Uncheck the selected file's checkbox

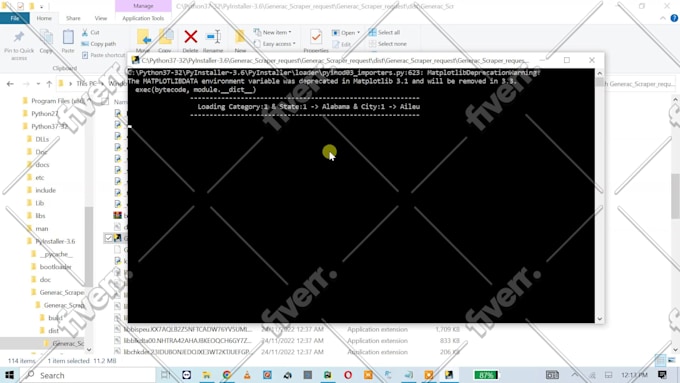(108, 238)
